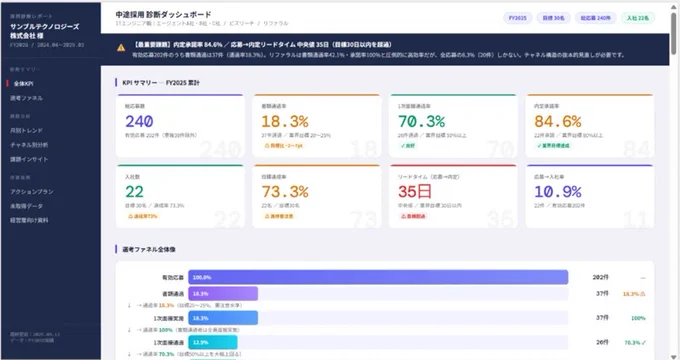This screenshot has width=680, height=360.
Task: Click the 84.6% offer acceptance value
Action: (x=558, y=121)
